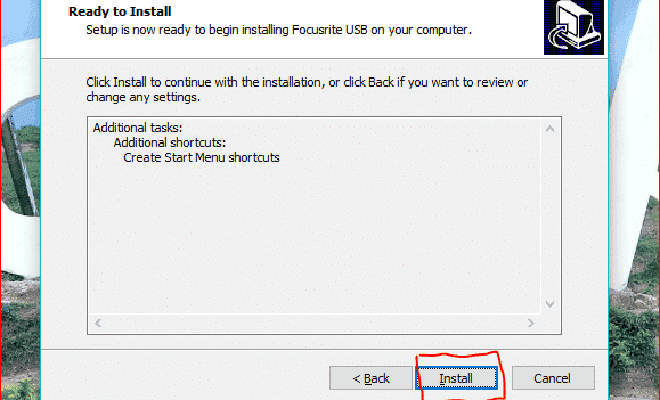Click the Install button
Image resolution: width=660 pixels, height=400 pixels.
pyautogui.click(x=456, y=378)
